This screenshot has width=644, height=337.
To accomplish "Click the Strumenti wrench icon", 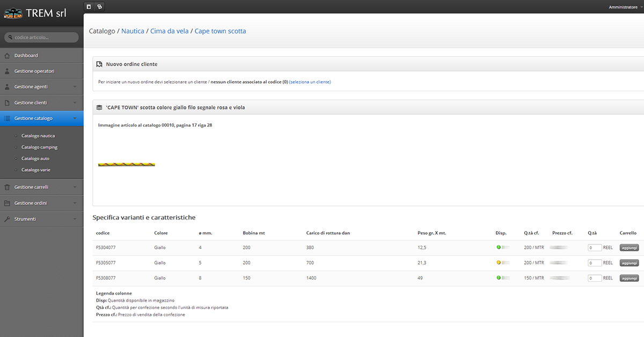I will [x=7, y=219].
